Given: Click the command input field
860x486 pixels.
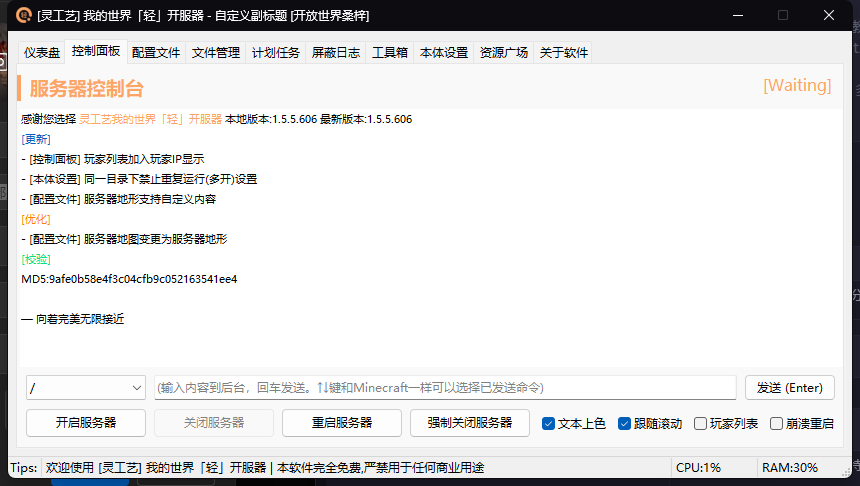Looking at the screenshot, I should 445,388.
